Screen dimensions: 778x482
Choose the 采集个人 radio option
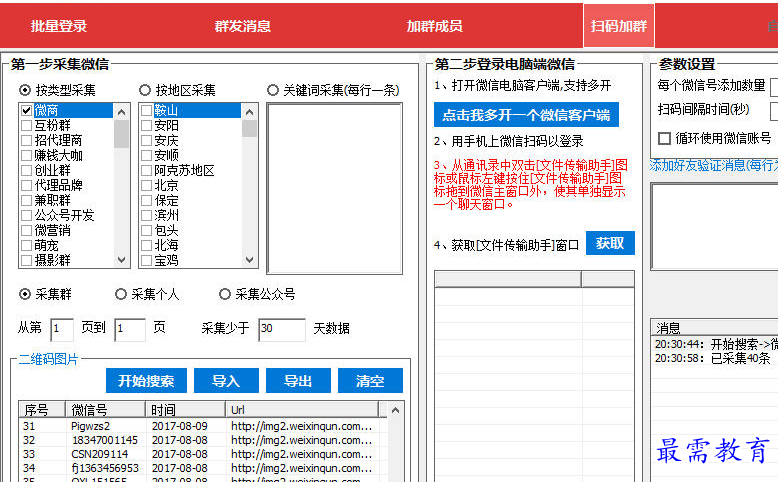click(121, 294)
